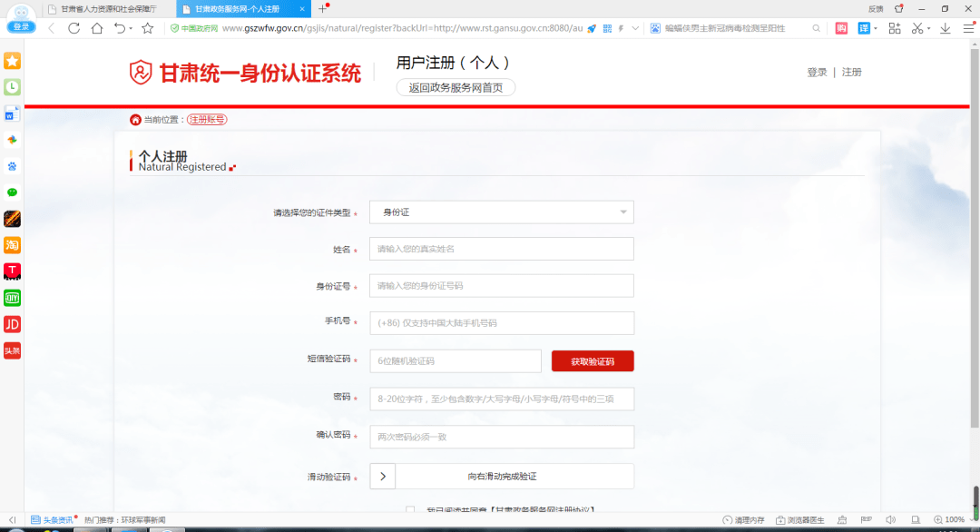
Task: Expand the address bar dropdown arrow
Action: tap(635, 28)
